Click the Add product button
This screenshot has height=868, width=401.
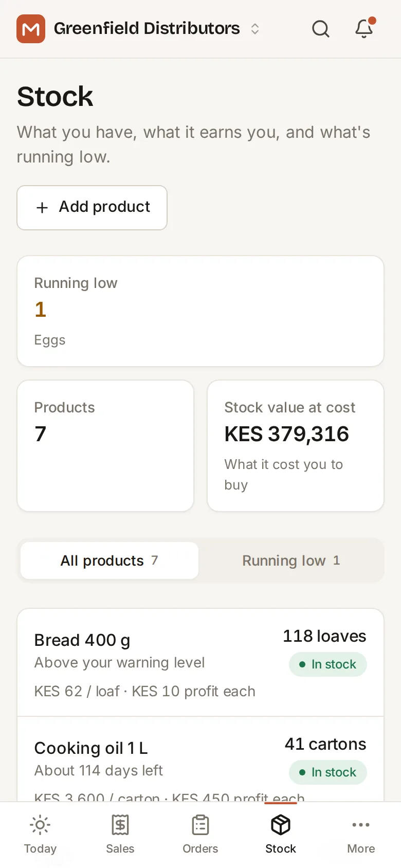(92, 208)
